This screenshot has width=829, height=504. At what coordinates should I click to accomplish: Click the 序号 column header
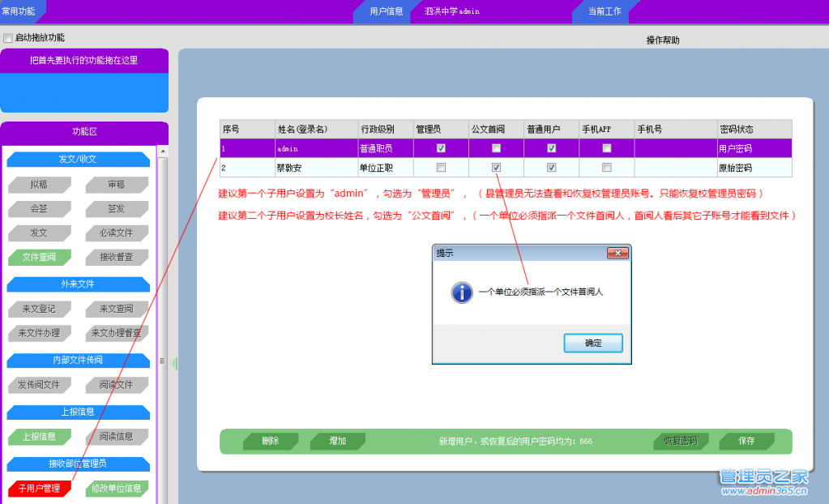click(x=247, y=129)
